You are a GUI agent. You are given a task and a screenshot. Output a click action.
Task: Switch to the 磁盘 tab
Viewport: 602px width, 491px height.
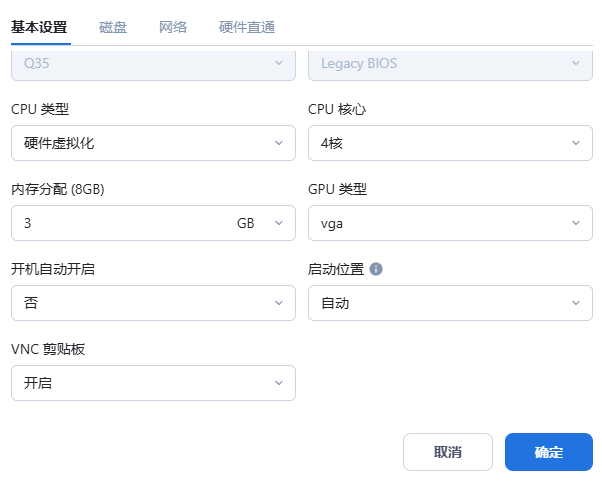pyautogui.click(x=113, y=27)
